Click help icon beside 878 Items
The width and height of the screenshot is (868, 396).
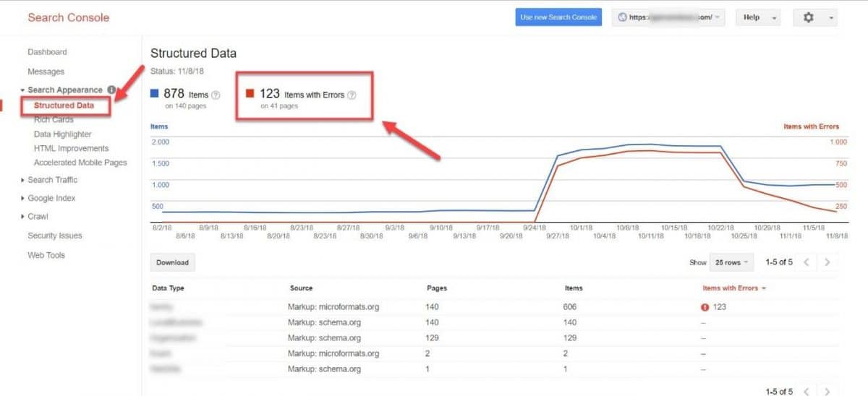point(216,95)
